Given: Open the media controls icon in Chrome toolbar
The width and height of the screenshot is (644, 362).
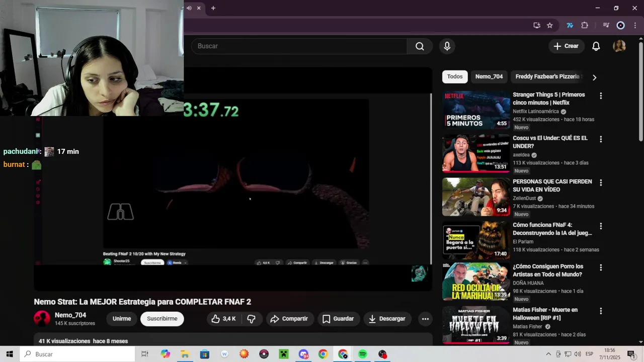Looking at the screenshot, I should [606, 25].
